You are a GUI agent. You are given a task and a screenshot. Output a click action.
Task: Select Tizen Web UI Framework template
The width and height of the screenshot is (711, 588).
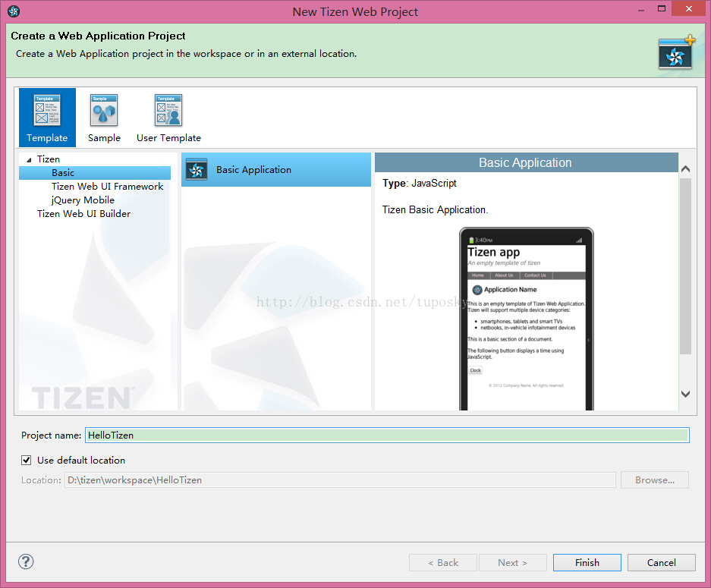pyautogui.click(x=107, y=187)
